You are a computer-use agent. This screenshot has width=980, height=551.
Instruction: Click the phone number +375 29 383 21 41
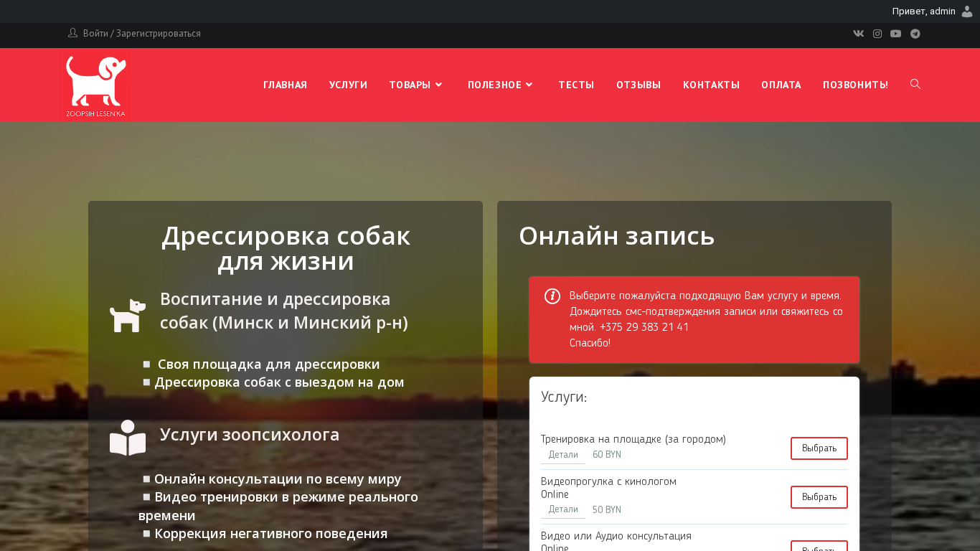pos(644,327)
